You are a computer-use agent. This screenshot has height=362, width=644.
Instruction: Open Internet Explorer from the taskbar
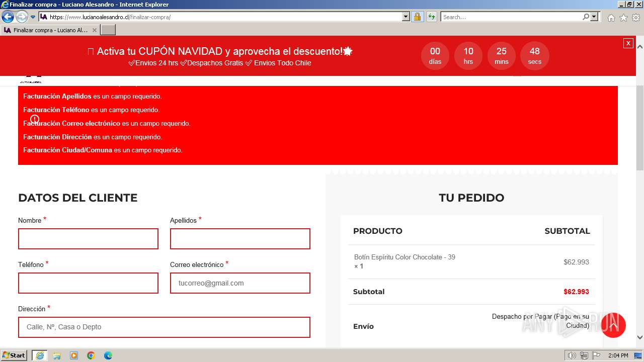40,355
